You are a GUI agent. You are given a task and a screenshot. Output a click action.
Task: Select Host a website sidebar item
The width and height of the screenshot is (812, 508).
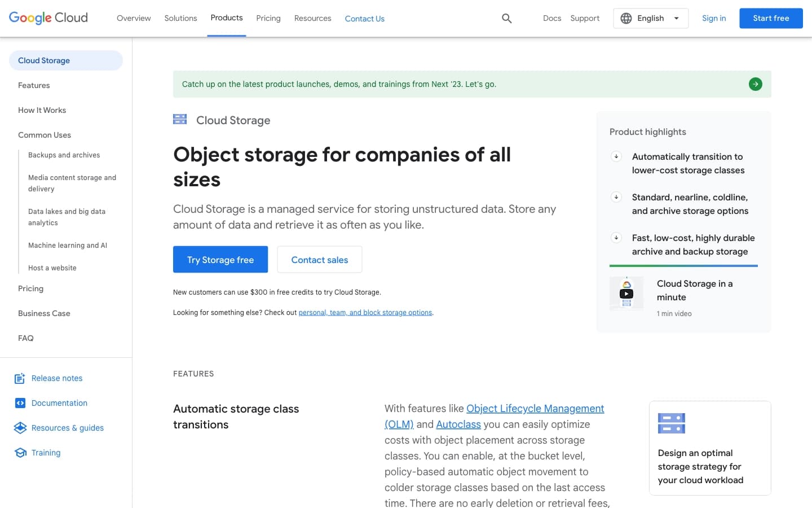pyautogui.click(x=52, y=268)
